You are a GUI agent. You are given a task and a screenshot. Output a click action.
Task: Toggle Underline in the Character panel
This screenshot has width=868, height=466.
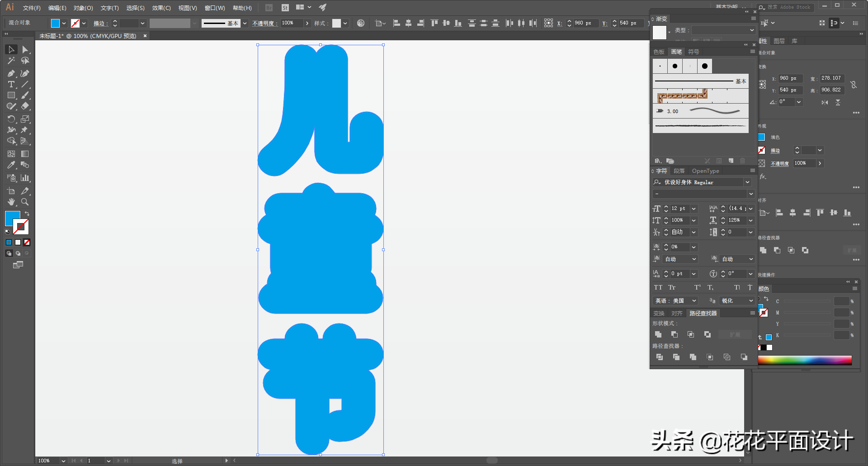point(737,287)
